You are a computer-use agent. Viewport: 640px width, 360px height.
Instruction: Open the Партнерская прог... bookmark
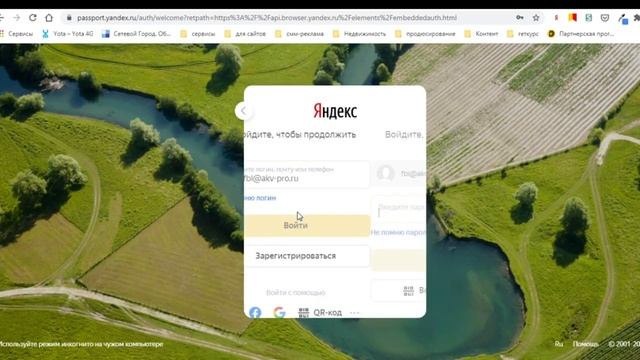(581, 34)
